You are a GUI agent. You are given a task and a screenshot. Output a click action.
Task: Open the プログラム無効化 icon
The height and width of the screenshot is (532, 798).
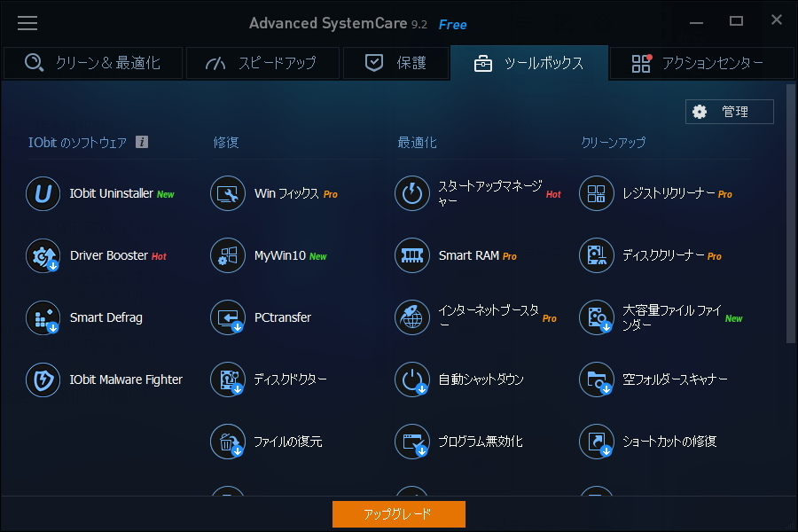412,442
